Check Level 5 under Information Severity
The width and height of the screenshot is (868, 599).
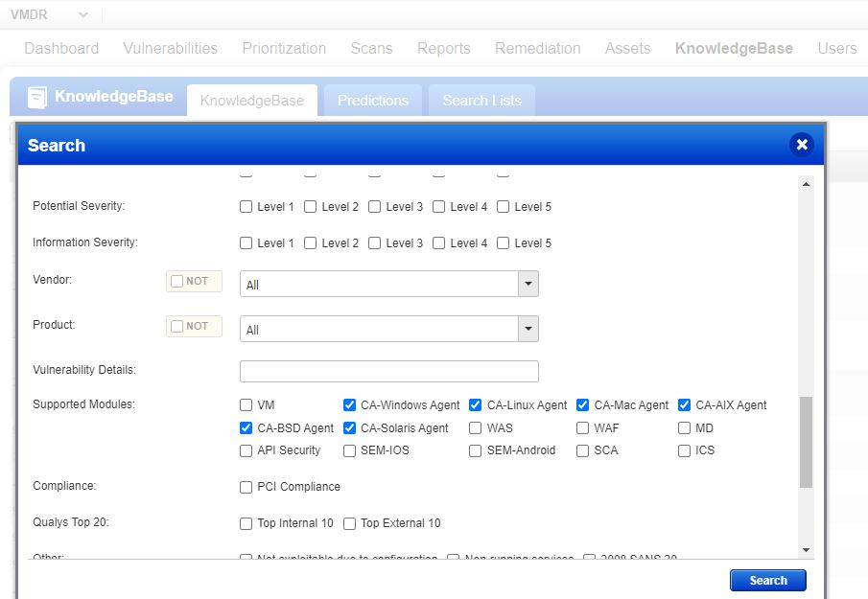[x=503, y=243]
